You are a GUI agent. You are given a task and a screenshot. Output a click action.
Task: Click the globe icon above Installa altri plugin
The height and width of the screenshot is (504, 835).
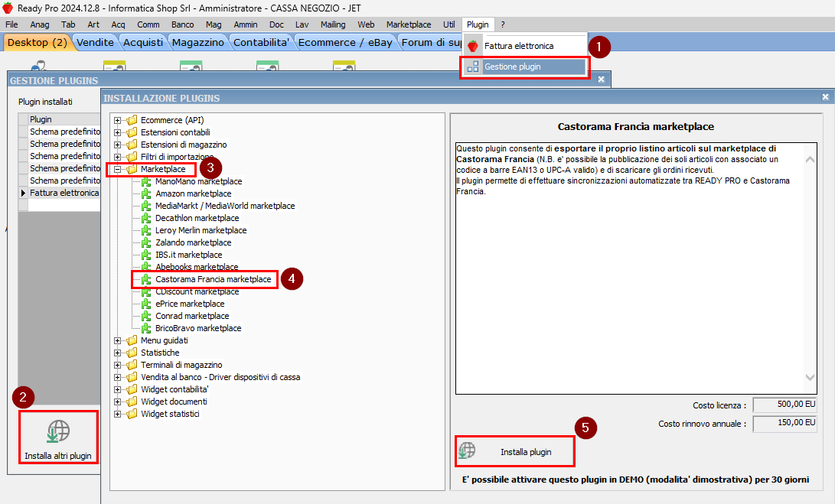point(58,431)
